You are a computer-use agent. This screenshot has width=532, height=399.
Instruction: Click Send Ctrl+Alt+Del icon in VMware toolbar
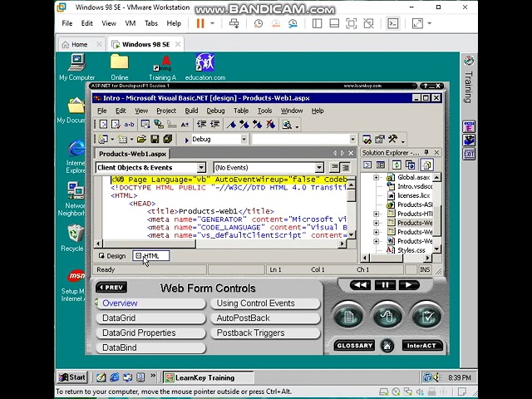tap(234, 23)
